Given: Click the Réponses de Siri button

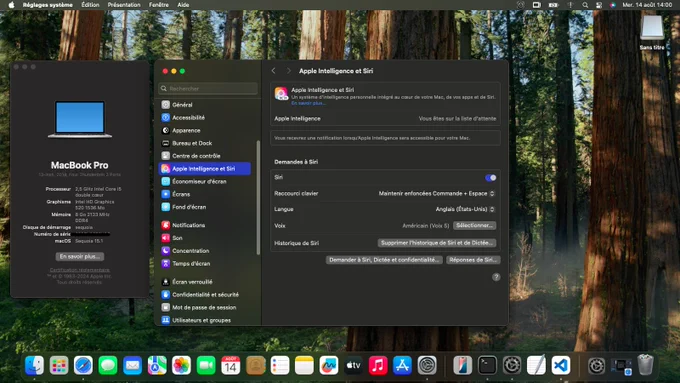Looking at the screenshot, I should tap(473, 260).
